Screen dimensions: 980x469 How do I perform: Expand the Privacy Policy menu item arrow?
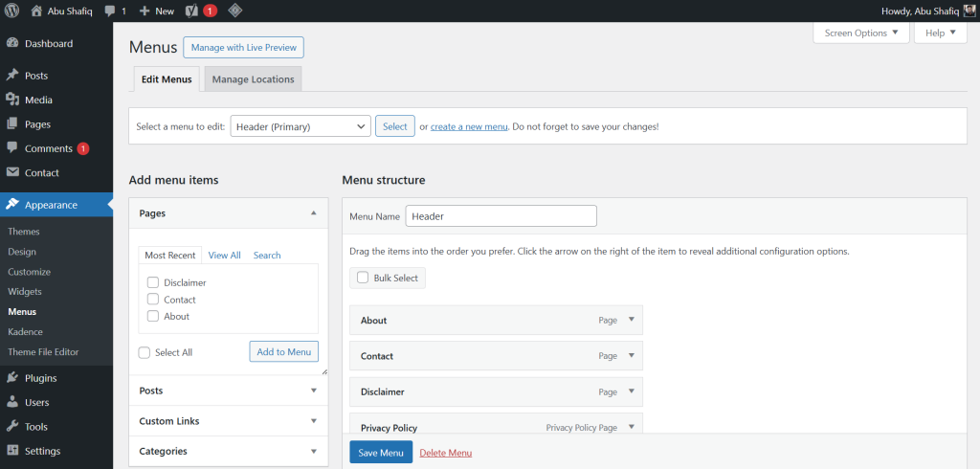pos(632,427)
